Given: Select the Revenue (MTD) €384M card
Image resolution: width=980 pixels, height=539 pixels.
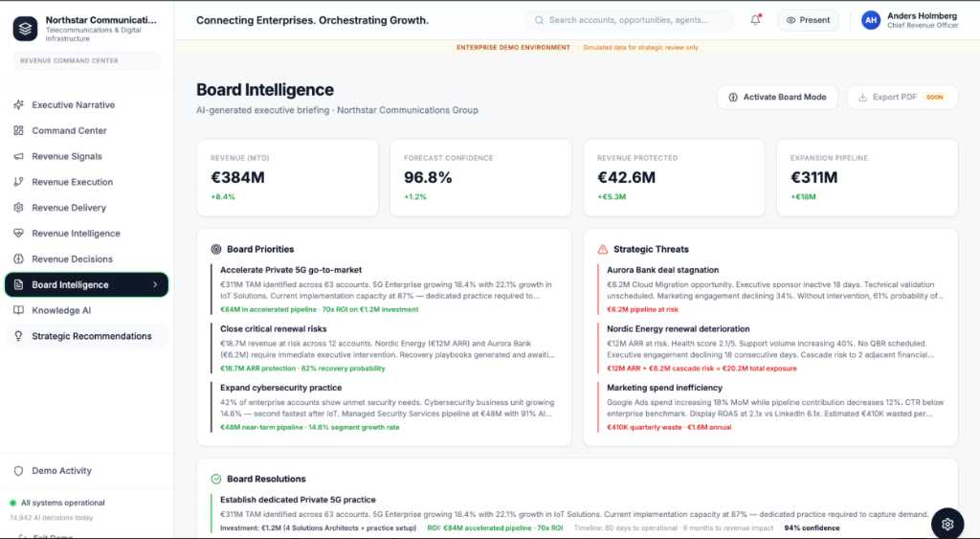Looking at the screenshot, I should 287,178.
